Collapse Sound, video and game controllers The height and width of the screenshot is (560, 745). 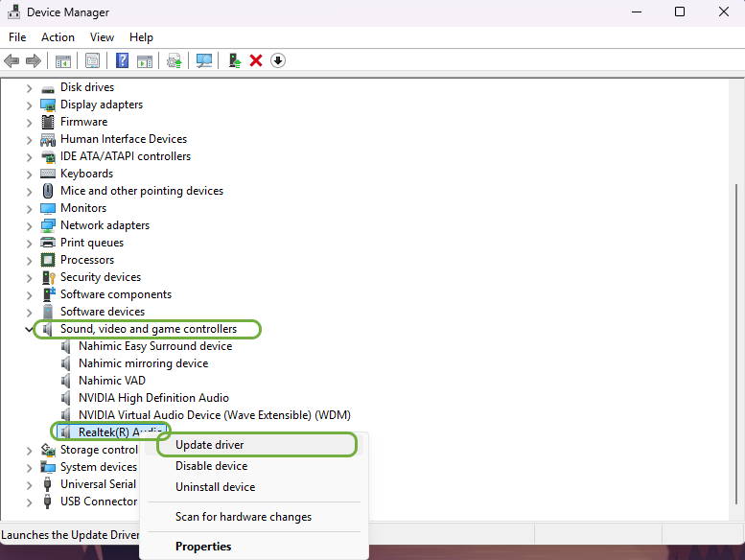(29, 329)
